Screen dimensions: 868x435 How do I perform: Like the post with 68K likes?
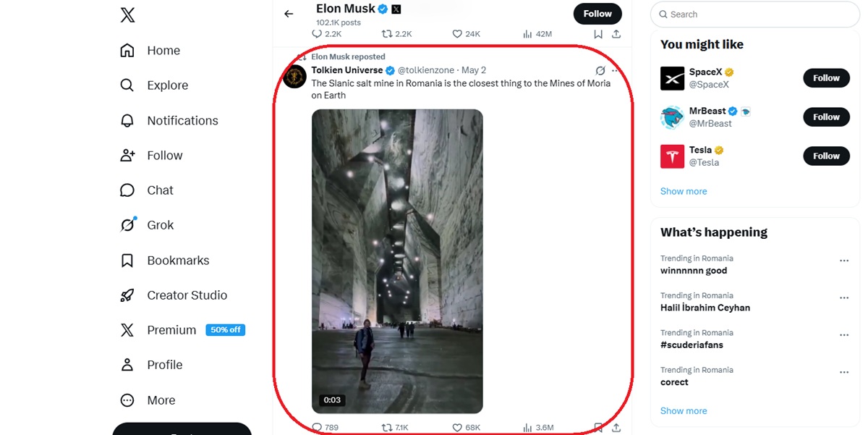(466, 427)
